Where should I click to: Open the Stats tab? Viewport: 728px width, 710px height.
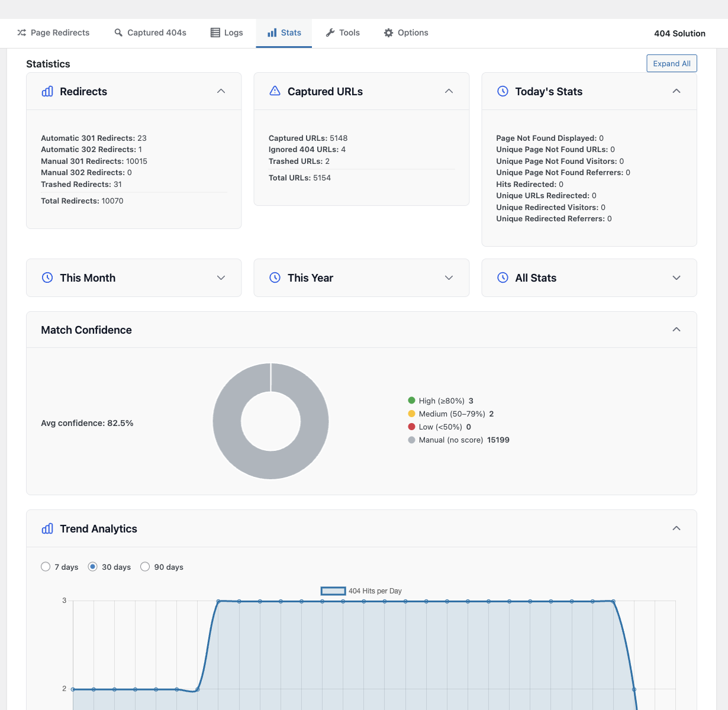[284, 33]
